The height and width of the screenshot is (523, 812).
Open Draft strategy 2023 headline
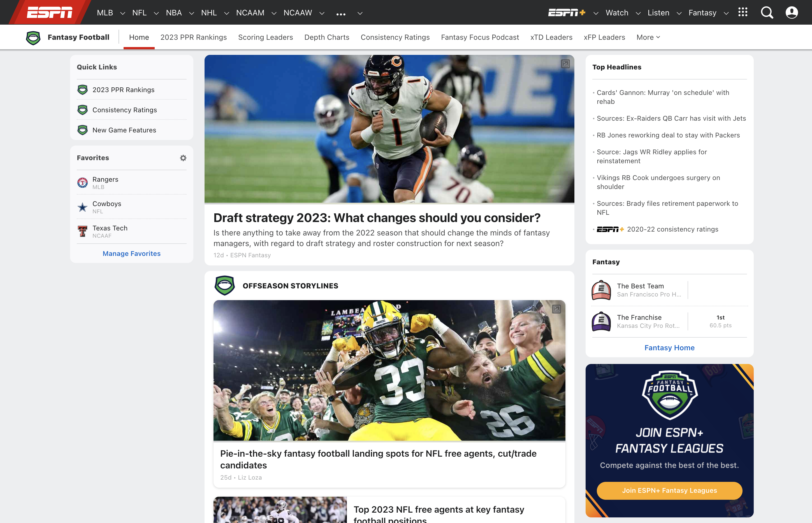click(x=377, y=218)
